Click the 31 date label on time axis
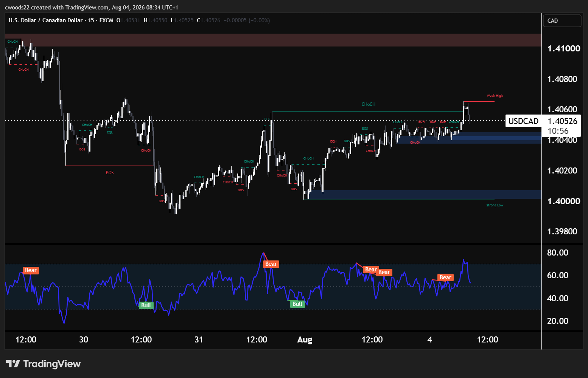The image size is (588, 378). tap(199, 339)
